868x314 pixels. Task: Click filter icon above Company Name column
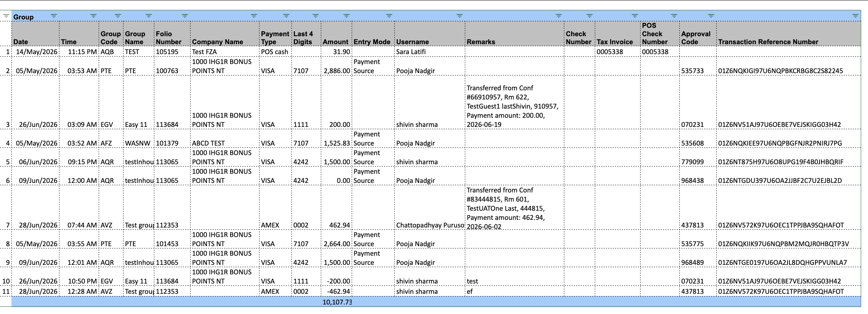(254, 16)
